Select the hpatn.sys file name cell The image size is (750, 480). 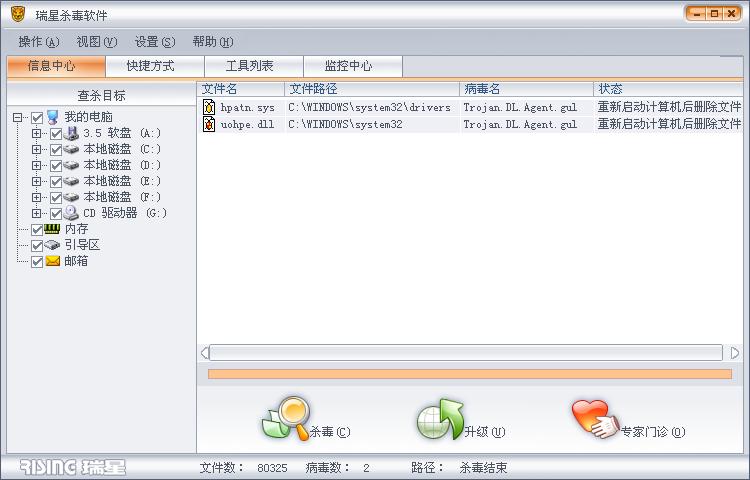[x=247, y=107]
